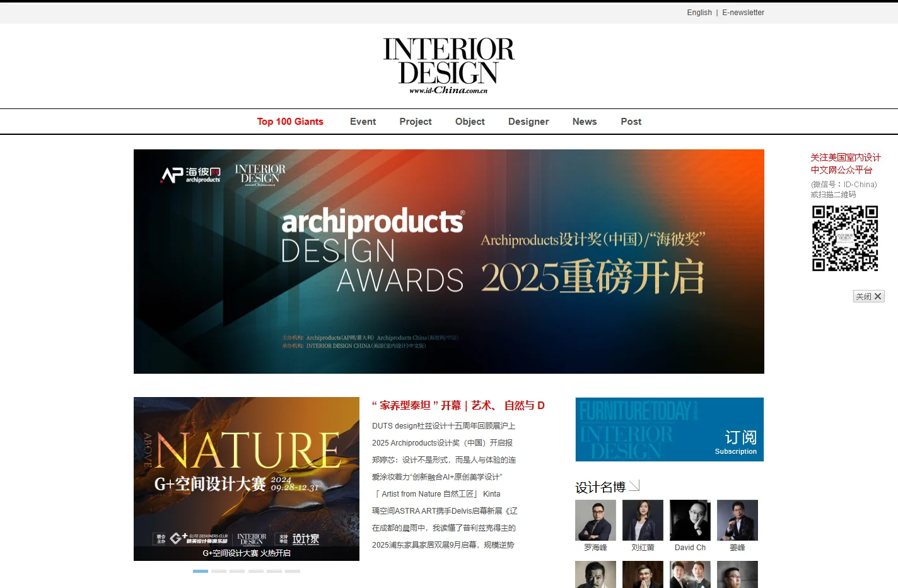Open 姜峰 designer portrait

pos(737,521)
